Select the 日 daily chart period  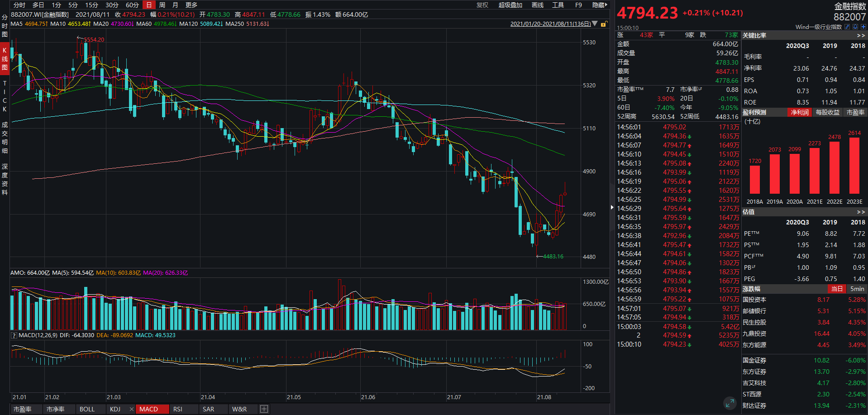pyautogui.click(x=149, y=5)
